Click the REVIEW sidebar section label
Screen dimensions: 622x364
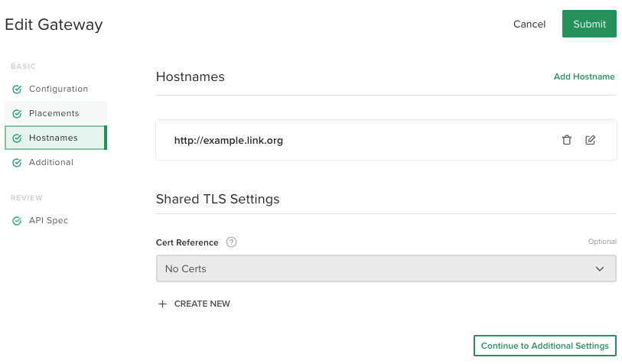click(26, 198)
